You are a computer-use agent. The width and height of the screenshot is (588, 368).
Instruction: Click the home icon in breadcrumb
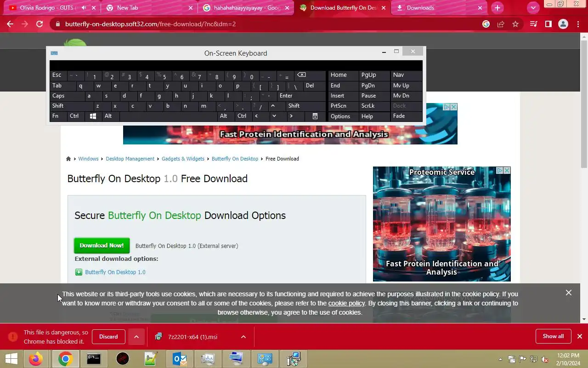(68, 159)
